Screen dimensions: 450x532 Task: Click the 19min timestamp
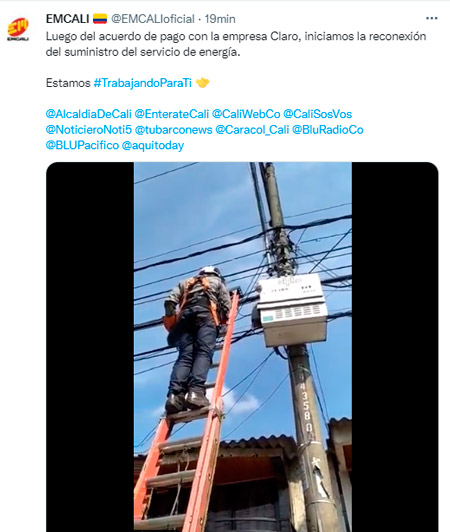(x=220, y=19)
